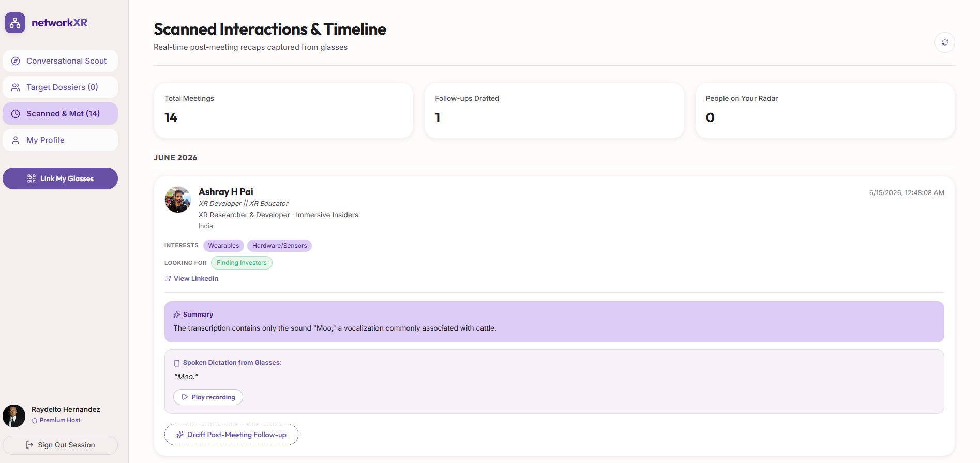Open Conversational Scout from the sidebar
This screenshot has height=463, width=980.
coord(60,61)
